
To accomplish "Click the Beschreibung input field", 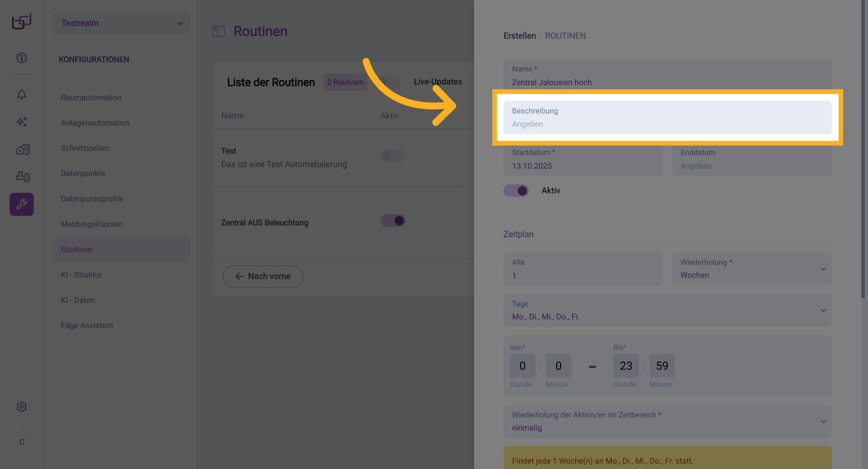I will click(667, 118).
